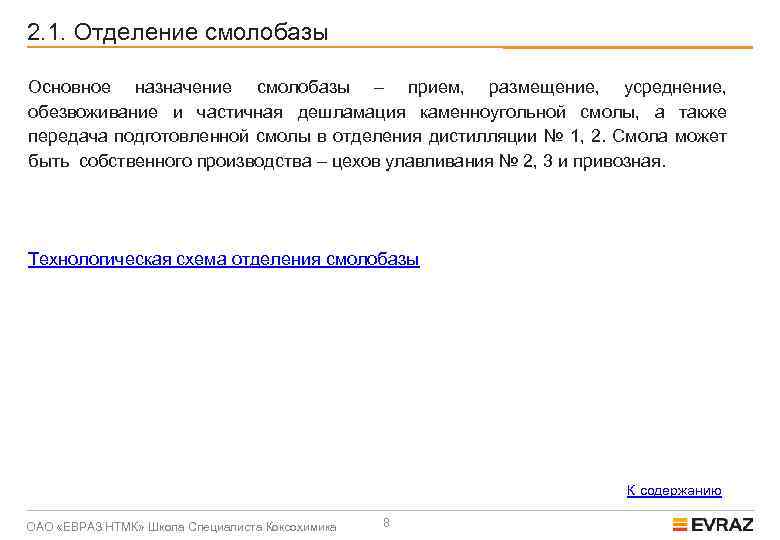This screenshot has height=540, width=780.
Task: Click footer text ОАО «ЕВРАЗ НТМК» Школа Специалиста Коксохимика
Action: click(181, 527)
